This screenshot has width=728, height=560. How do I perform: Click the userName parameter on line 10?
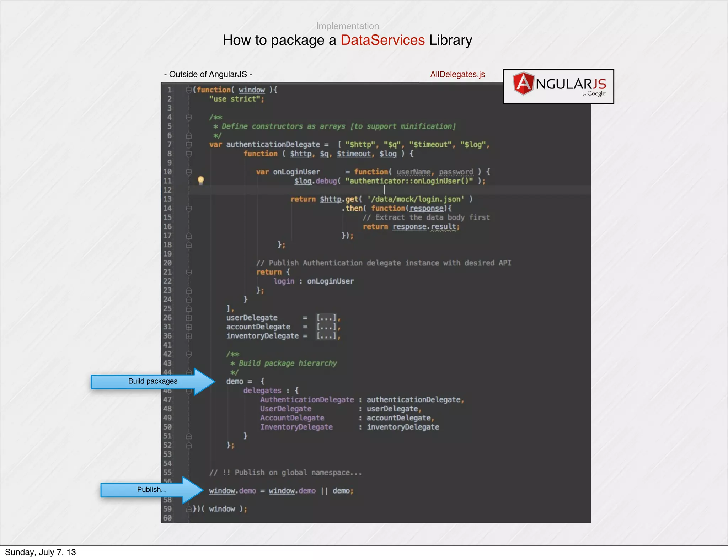[x=413, y=172]
